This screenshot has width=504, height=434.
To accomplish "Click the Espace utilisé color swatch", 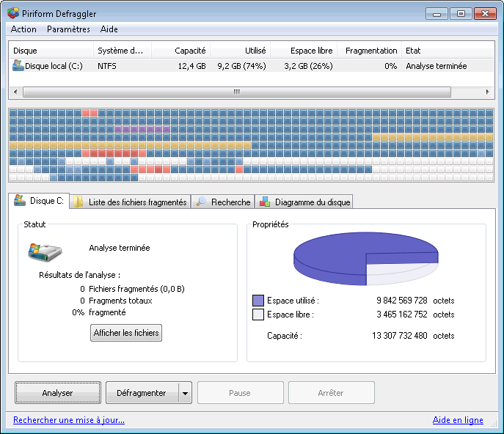I will click(x=258, y=301).
